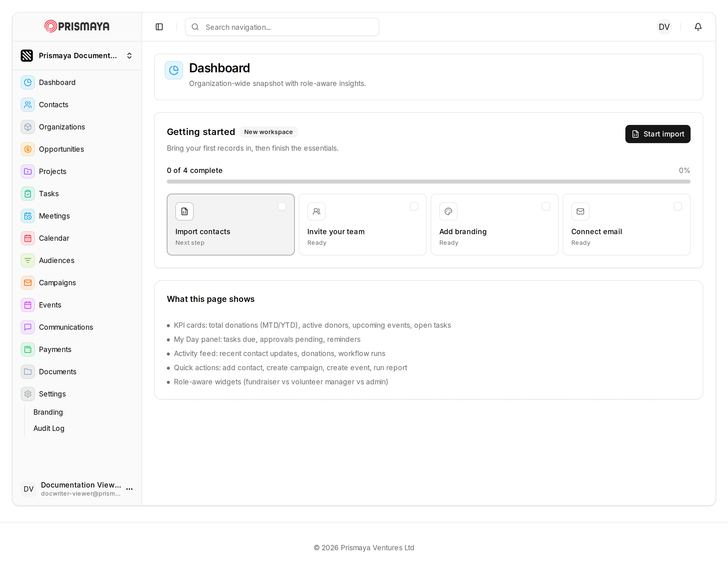Click the Campaigns envelope icon

[28, 283]
